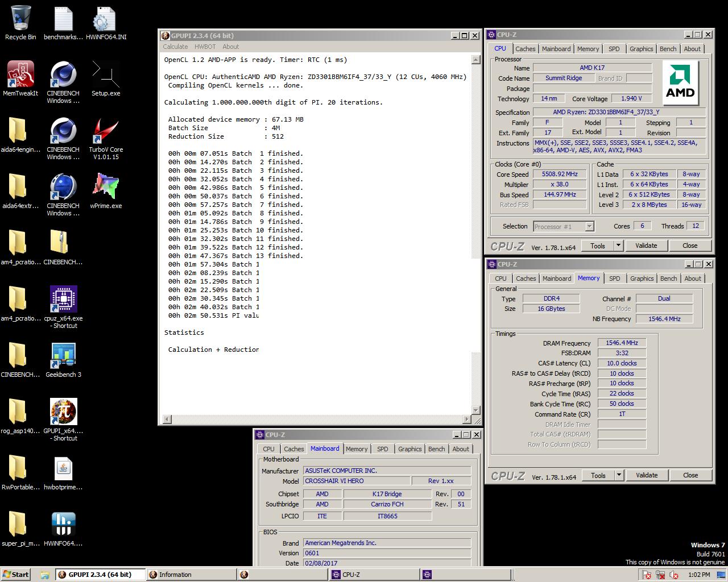Select the CAS# Latency value 10.0 clocks

622,363
